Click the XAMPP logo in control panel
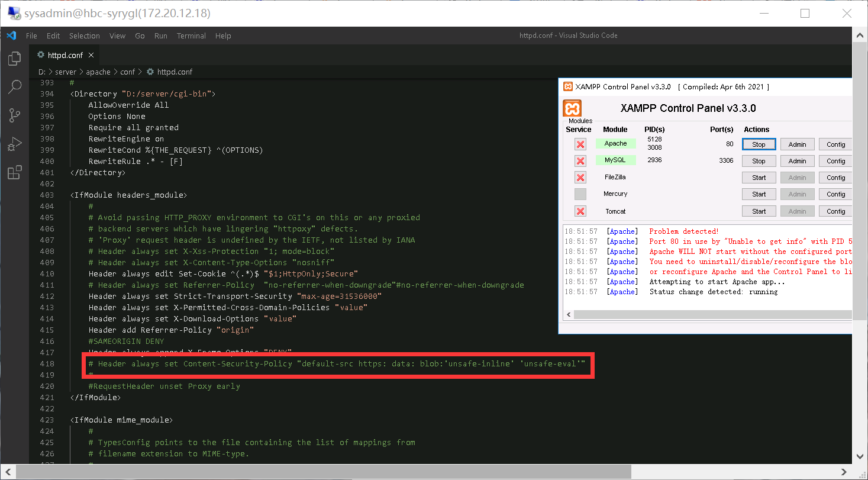The image size is (868, 480). [x=572, y=108]
